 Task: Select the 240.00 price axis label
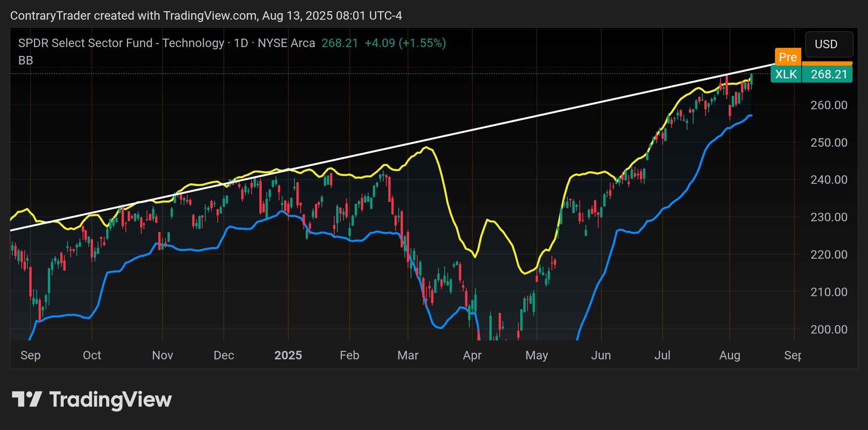pos(829,179)
